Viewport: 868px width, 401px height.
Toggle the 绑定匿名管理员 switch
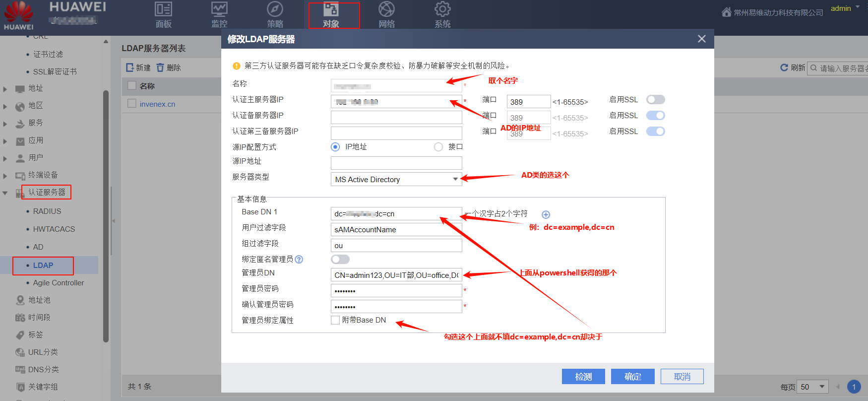coord(340,259)
